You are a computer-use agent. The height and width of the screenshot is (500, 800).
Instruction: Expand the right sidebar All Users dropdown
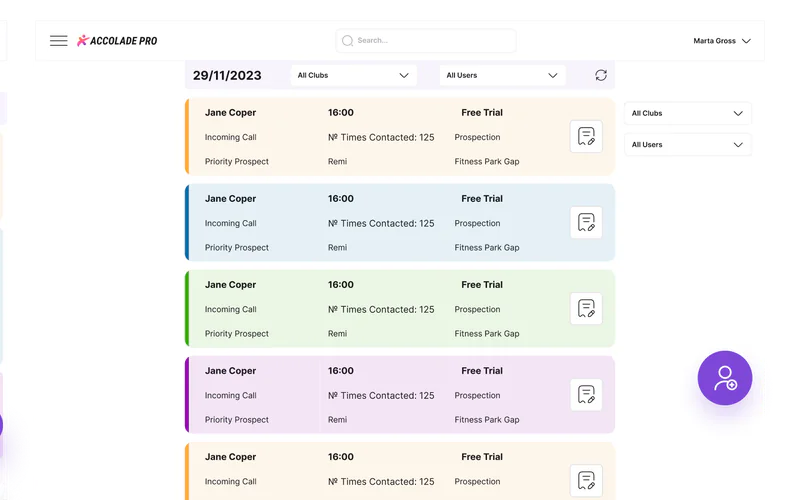tap(688, 145)
